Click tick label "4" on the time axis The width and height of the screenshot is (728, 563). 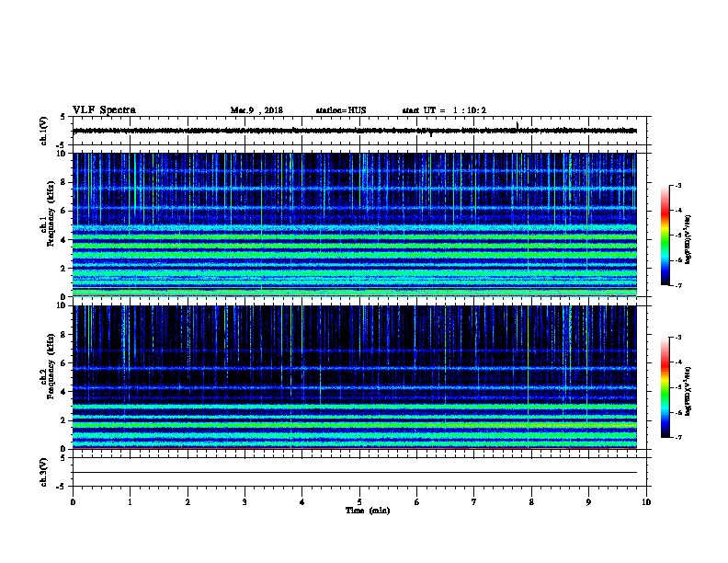[x=302, y=502]
